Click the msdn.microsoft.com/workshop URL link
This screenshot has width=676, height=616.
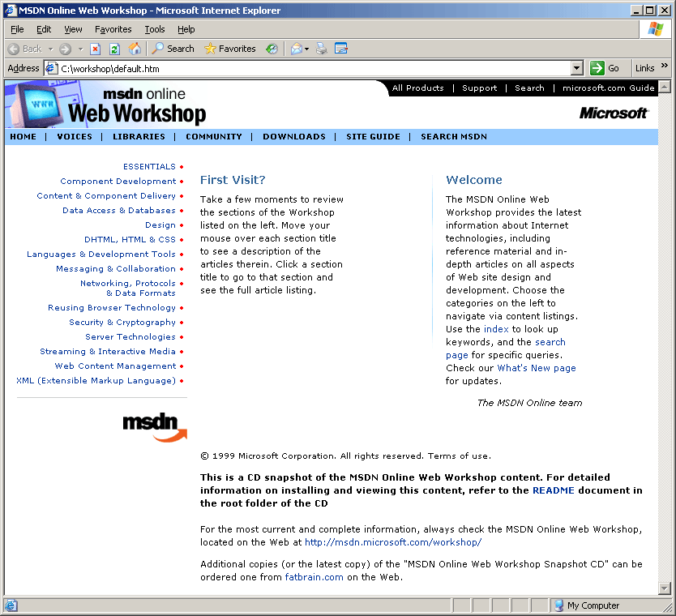(393, 542)
